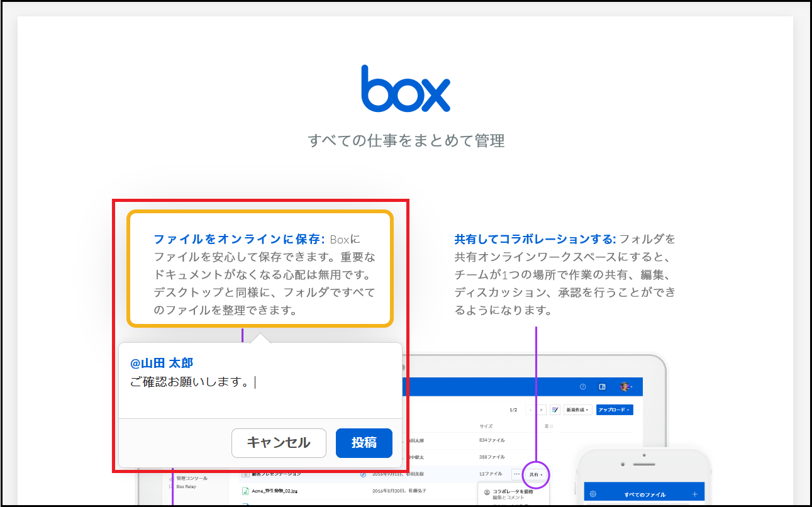
Task: Open the three-dot more options button
Action: [x=516, y=474]
